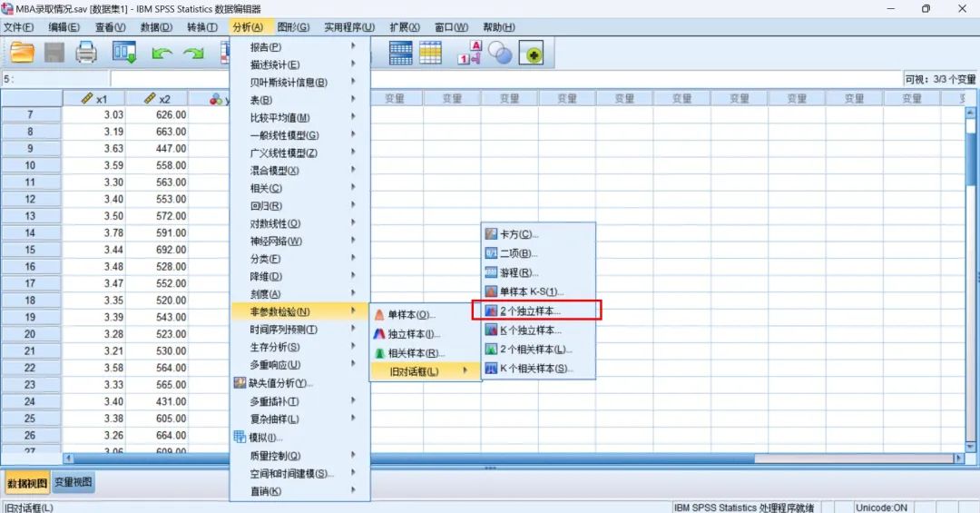
Task: Click the K个相关样本(S) icon
Action: coord(491,369)
